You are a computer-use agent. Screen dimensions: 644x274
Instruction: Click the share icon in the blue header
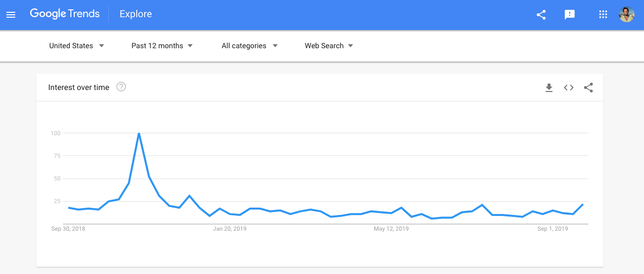(x=541, y=15)
